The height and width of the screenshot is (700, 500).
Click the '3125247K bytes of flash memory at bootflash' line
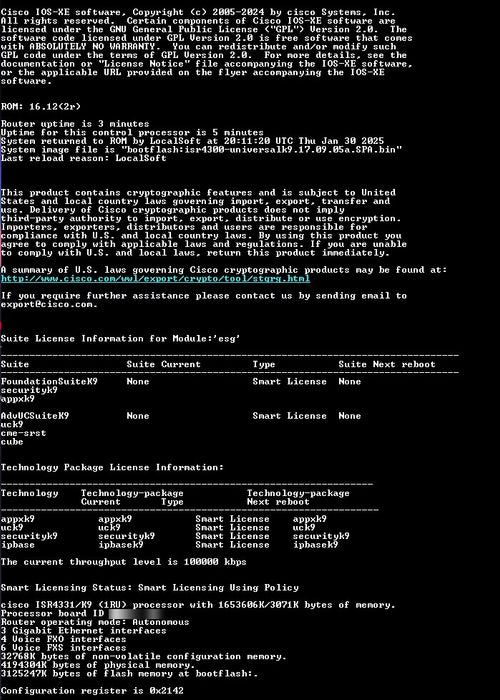129,674
